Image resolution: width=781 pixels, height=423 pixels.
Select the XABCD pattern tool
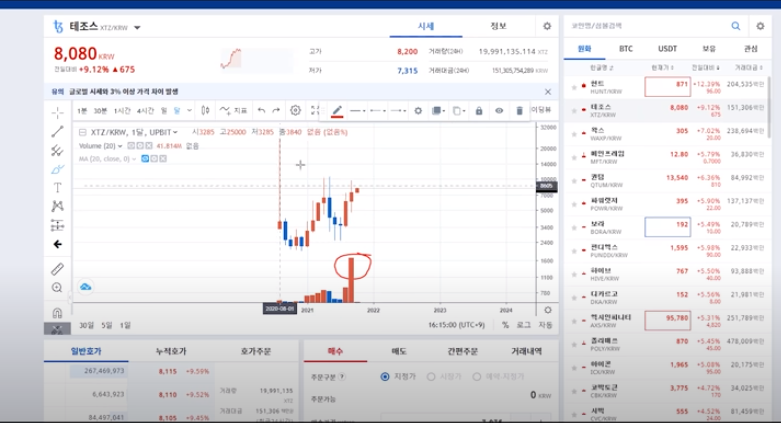point(57,206)
